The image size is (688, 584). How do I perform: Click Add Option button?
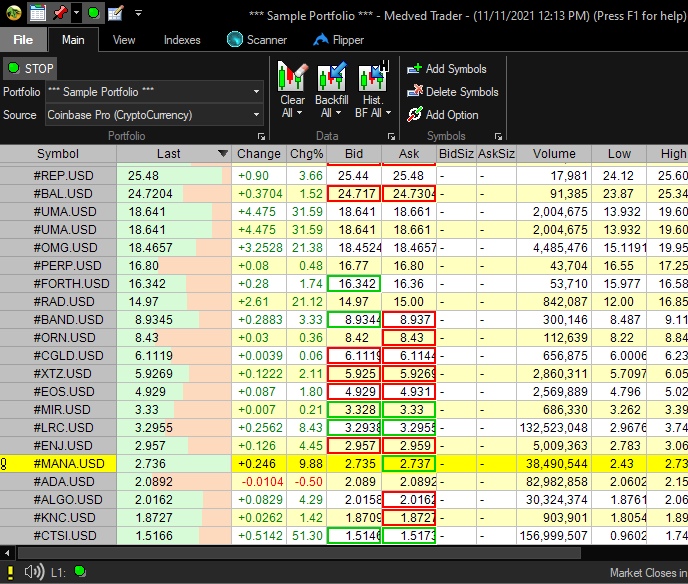click(x=442, y=115)
